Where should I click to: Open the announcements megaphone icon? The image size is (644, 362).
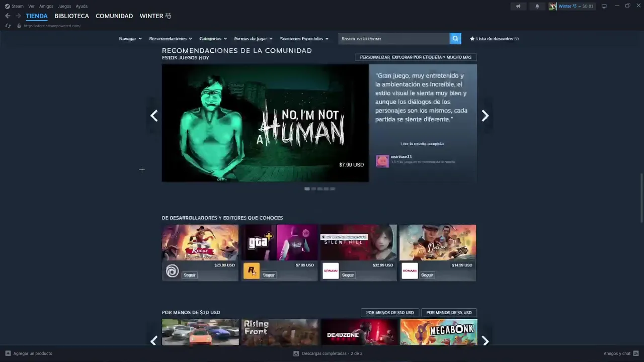click(518, 6)
